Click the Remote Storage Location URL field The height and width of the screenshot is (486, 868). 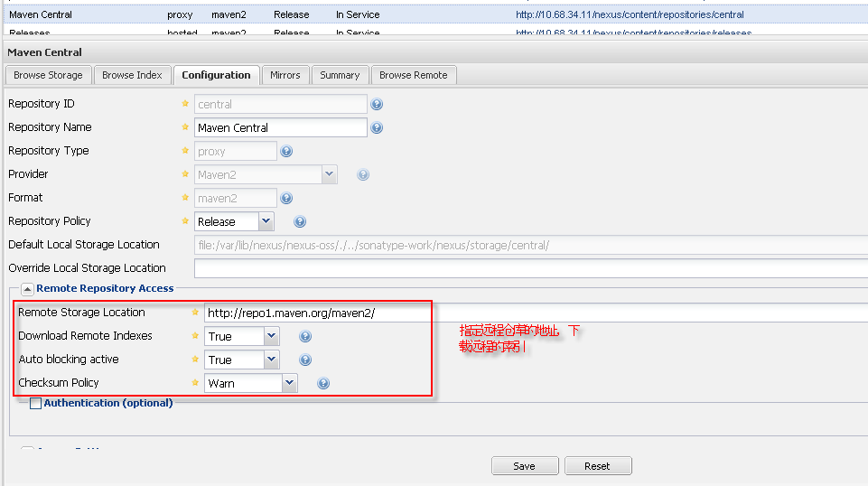[536, 313]
